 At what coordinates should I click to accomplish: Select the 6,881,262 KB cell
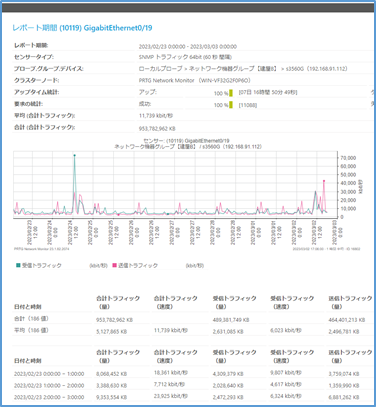pyautogui.click(x=344, y=397)
